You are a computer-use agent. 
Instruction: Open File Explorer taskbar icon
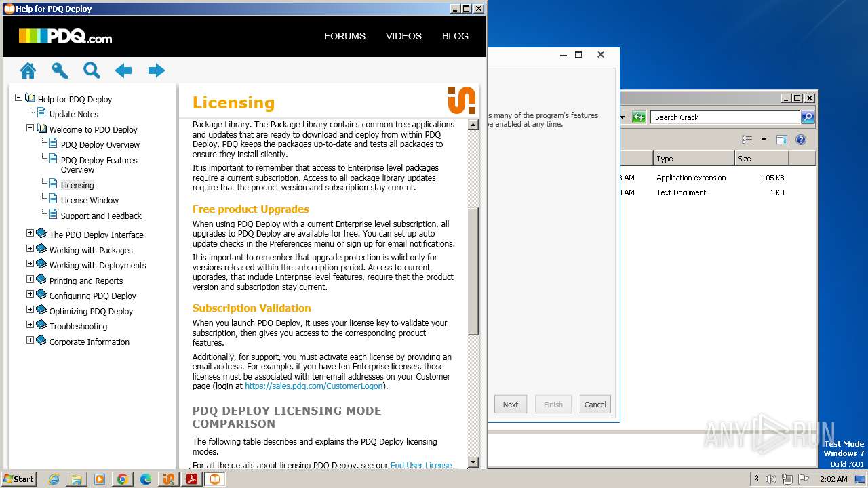(x=77, y=479)
